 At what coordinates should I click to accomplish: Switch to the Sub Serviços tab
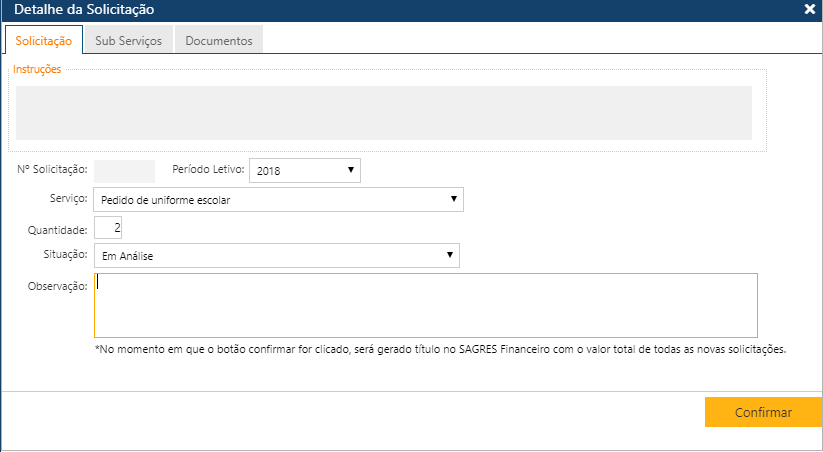(128, 41)
